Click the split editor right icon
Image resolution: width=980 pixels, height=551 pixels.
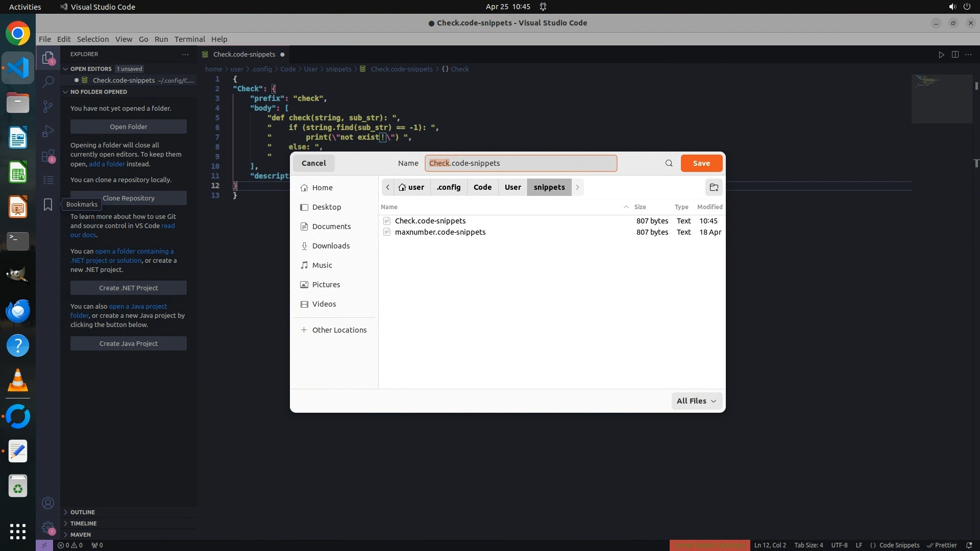tap(955, 55)
